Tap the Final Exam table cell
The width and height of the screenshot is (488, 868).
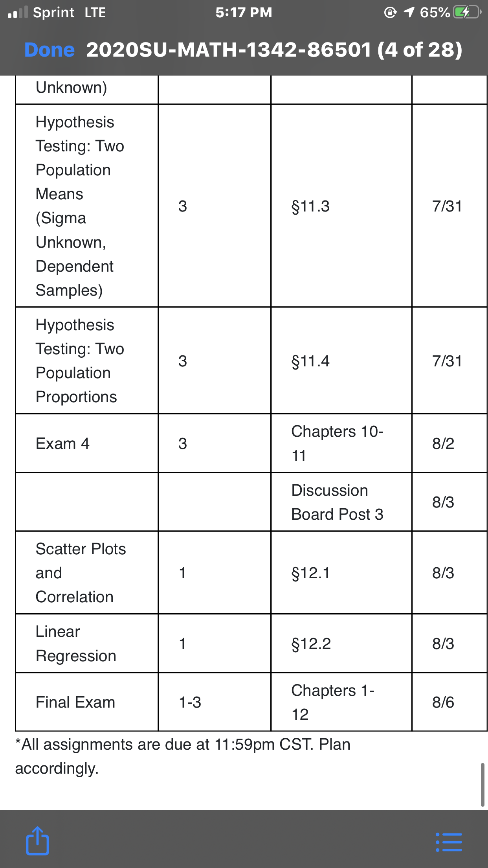87,702
